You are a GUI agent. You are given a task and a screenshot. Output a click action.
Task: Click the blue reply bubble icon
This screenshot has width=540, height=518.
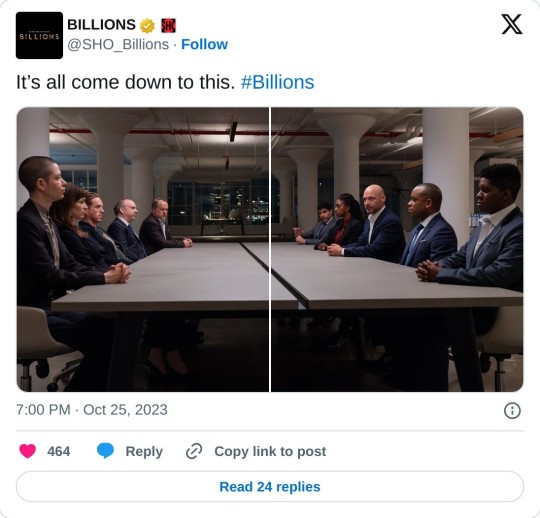(105, 451)
